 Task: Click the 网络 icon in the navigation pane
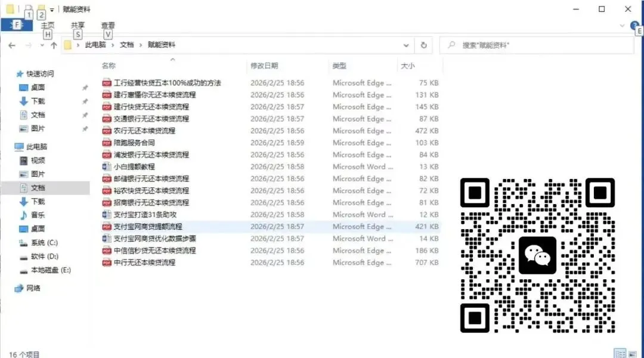pos(19,289)
